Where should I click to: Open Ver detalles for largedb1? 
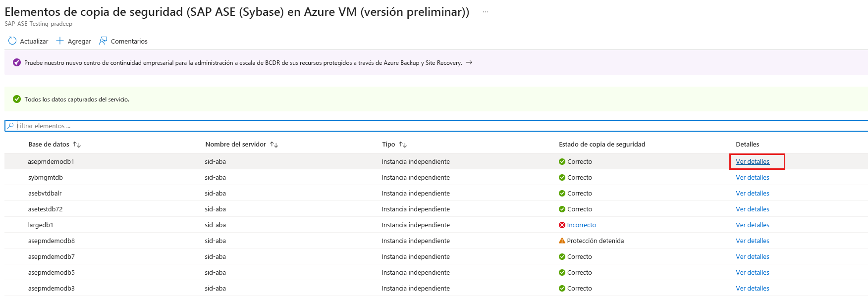[x=752, y=225]
